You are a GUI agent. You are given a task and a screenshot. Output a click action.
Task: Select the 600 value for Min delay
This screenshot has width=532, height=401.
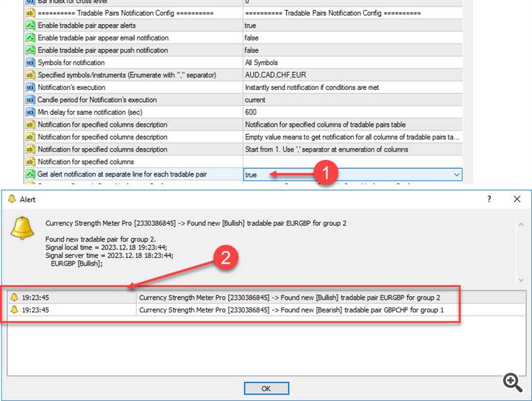tap(250, 112)
